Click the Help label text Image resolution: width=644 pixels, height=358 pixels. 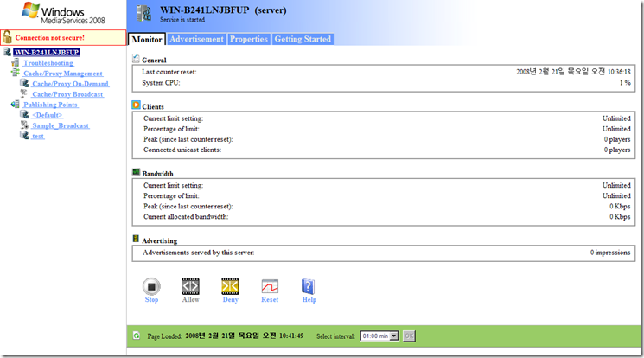[x=309, y=300]
